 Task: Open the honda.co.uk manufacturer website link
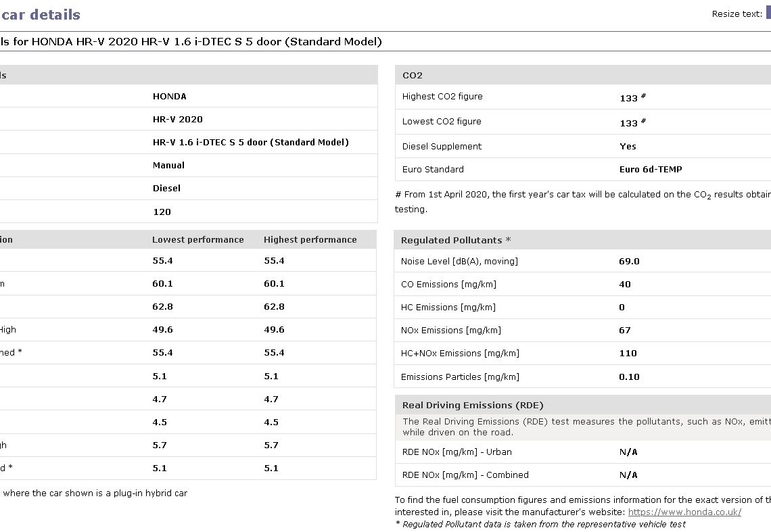point(684,512)
